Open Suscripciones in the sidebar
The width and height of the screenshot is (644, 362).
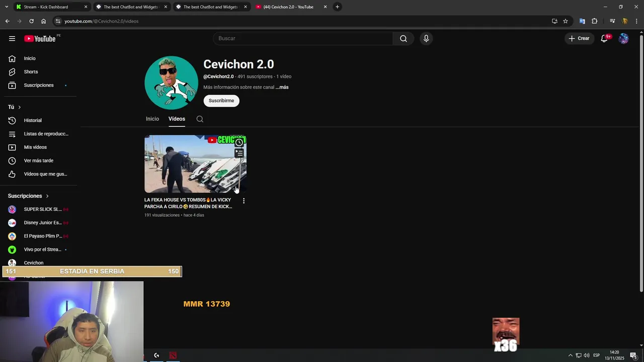[38, 85]
